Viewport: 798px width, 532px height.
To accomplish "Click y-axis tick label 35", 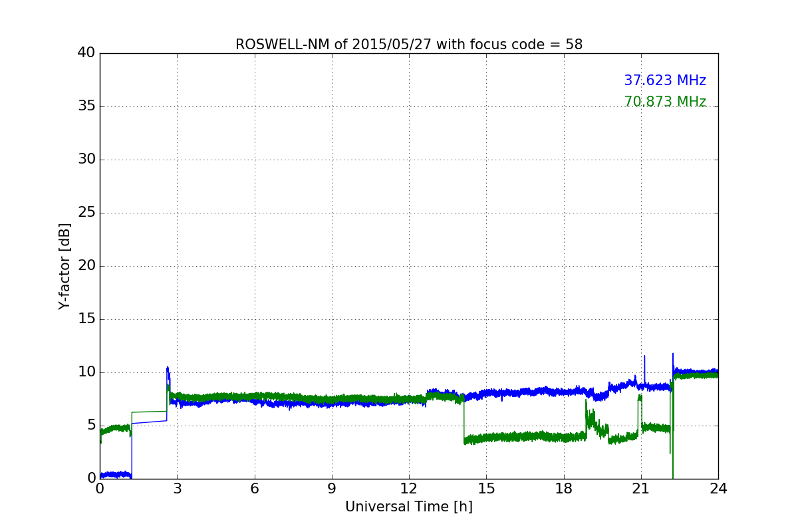I will coord(86,106).
